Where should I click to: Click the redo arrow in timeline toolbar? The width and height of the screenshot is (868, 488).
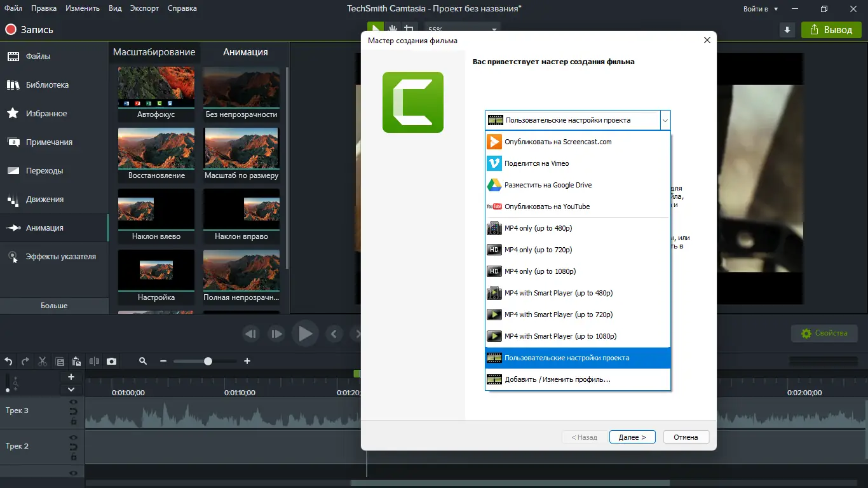pos(25,361)
